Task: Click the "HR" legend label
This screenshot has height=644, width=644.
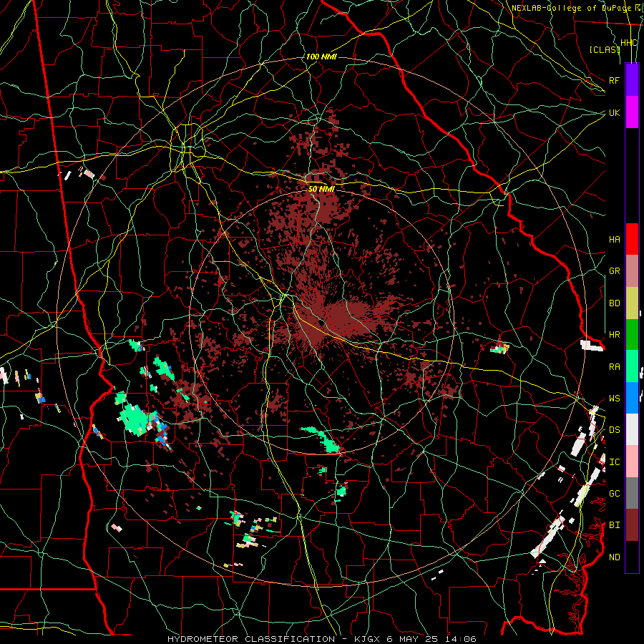Action: point(614,335)
